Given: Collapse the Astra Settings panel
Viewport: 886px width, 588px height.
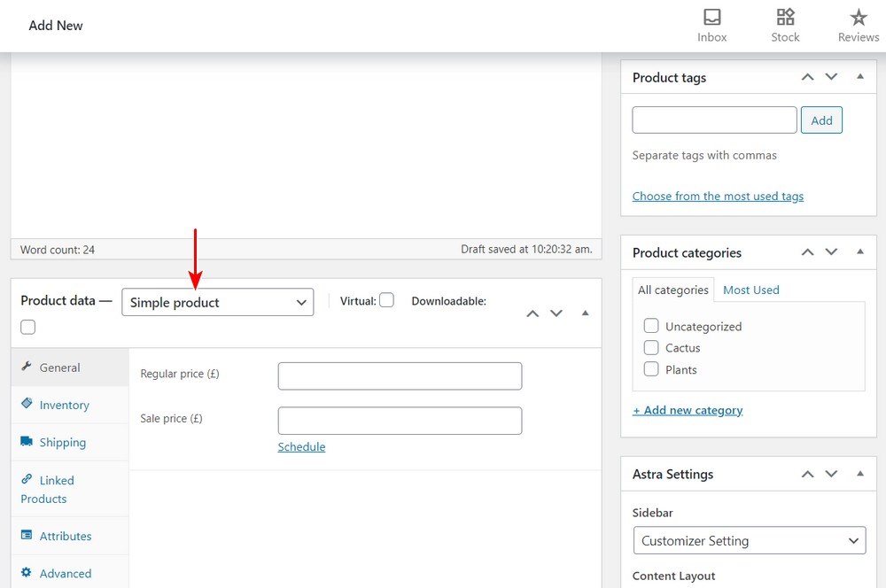Looking at the screenshot, I should (x=860, y=474).
